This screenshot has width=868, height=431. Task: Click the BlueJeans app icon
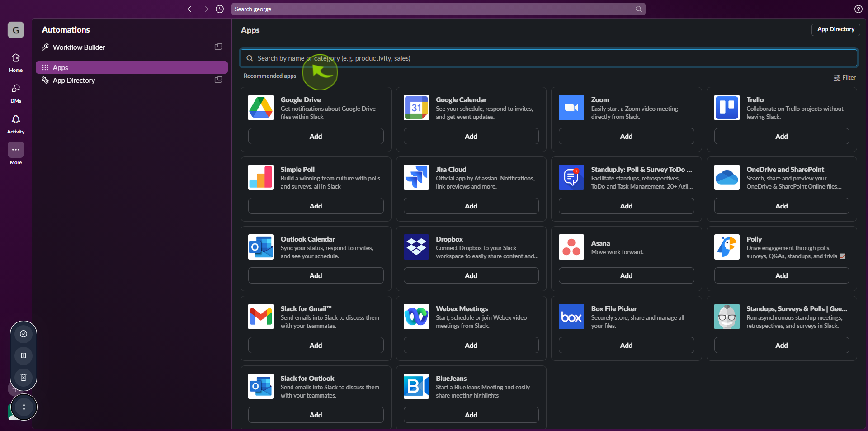[x=416, y=386]
